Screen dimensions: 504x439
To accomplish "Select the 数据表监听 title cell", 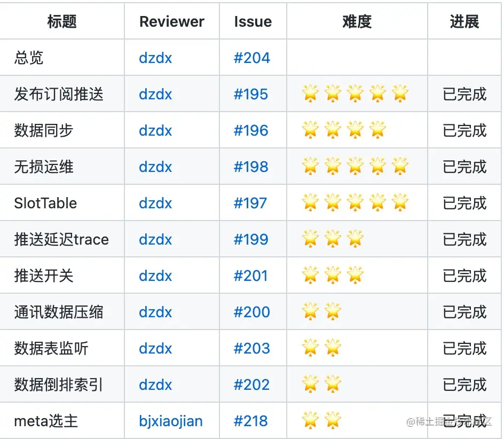I will (62, 349).
